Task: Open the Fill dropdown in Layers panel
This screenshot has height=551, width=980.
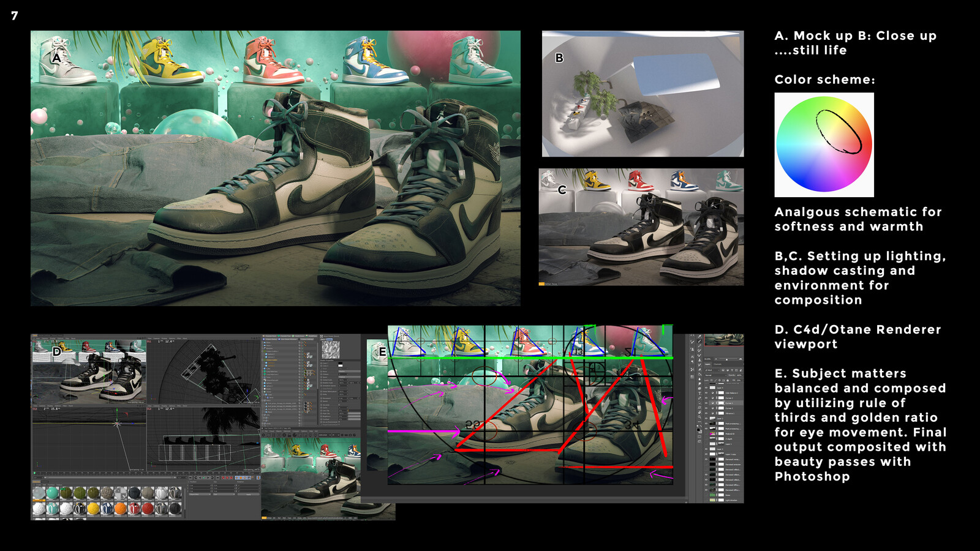Action: point(738,380)
